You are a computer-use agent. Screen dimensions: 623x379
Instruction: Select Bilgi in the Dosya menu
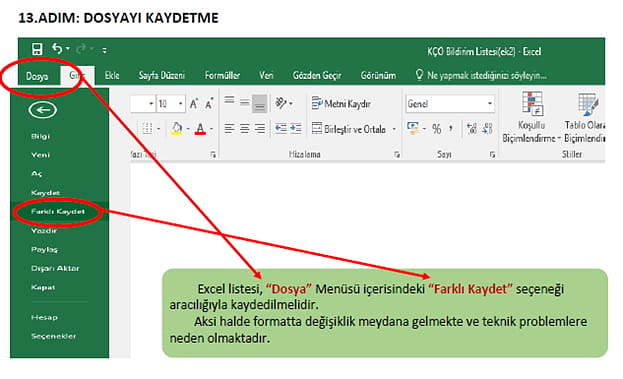coord(40,136)
